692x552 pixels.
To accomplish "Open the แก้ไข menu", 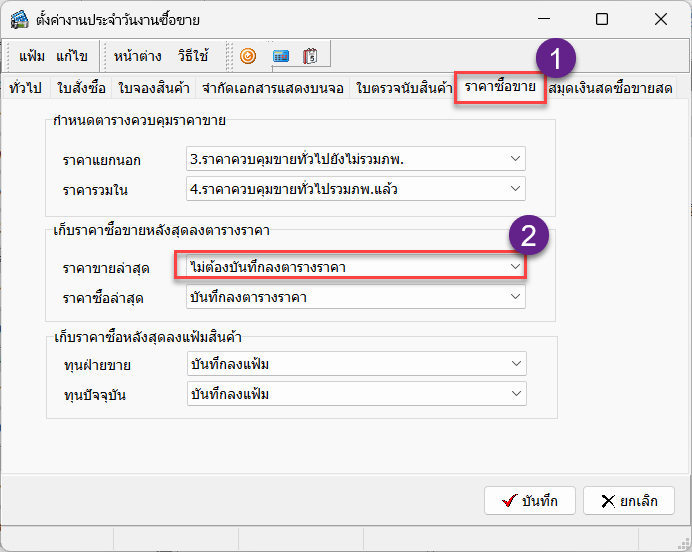I will [x=71, y=56].
